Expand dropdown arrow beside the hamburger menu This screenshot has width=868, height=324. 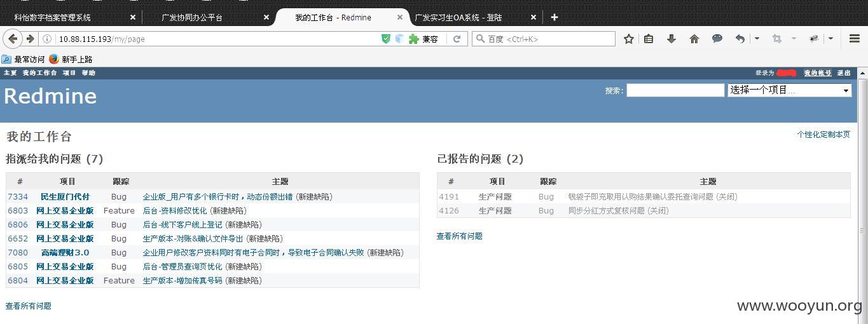click(830, 39)
